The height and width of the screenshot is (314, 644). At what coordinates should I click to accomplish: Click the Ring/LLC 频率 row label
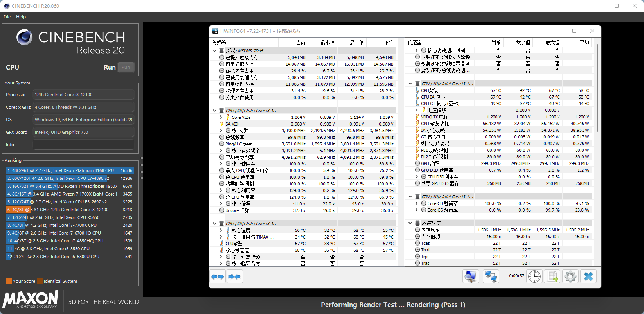click(239, 144)
